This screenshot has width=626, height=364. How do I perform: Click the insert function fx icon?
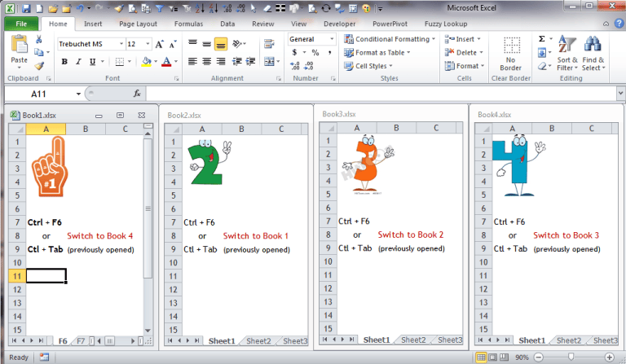click(x=137, y=94)
